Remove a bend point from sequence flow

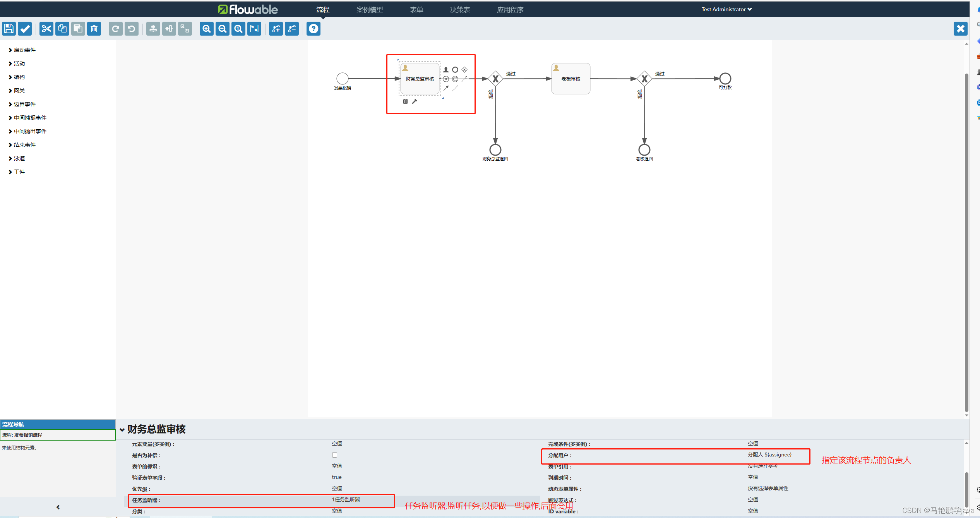click(291, 29)
